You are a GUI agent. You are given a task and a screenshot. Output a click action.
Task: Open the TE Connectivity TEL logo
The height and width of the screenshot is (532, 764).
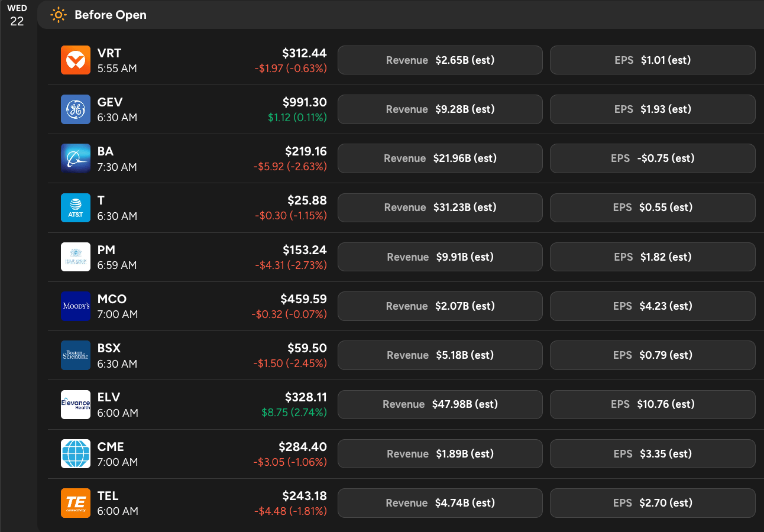[76, 503]
